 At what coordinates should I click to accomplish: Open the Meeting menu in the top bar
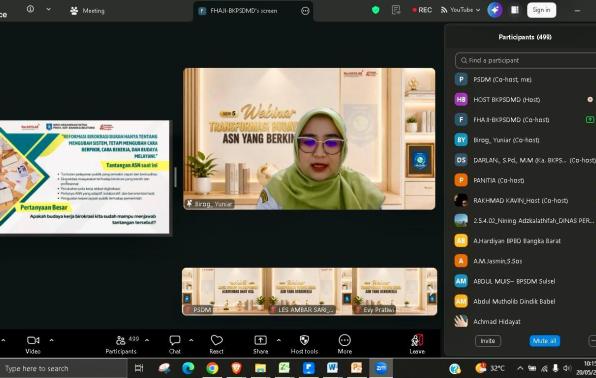pyautogui.click(x=87, y=11)
